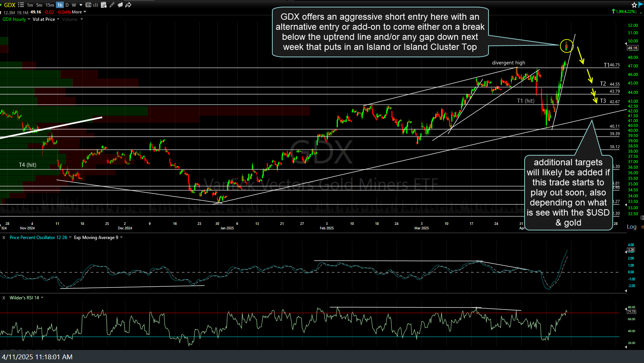644x363 pixels.
Task: Click the share chart arrow icon
Action: pos(128,5)
